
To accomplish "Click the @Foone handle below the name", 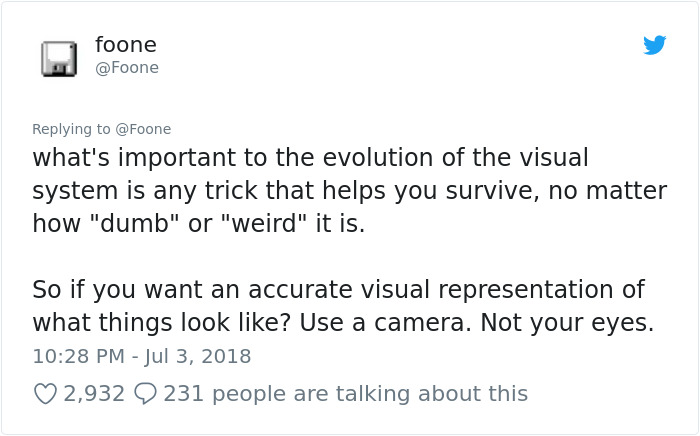I will pyautogui.click(x=127, y=68).
